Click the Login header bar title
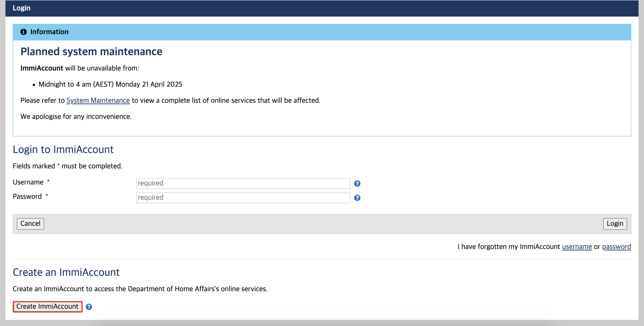 (x=22, y=8)
